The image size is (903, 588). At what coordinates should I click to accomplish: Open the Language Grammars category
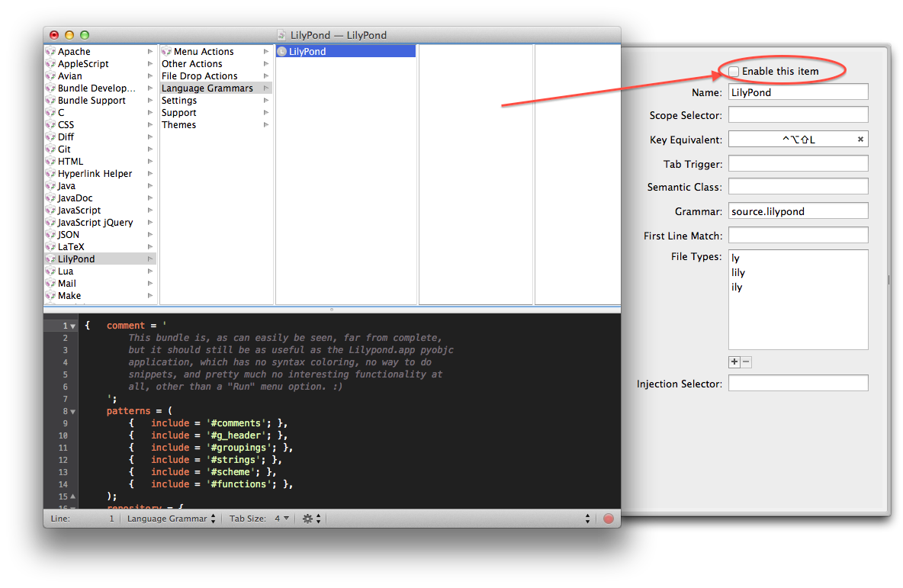[x=216, y=88]
